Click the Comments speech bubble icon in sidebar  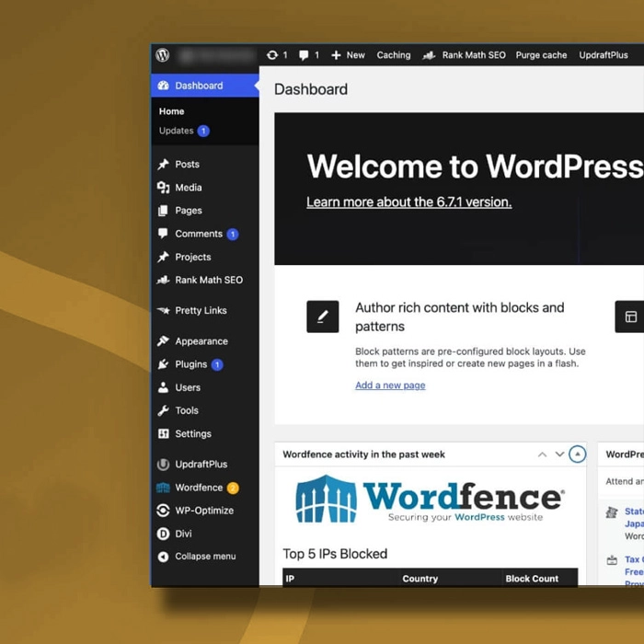pos(163,234)
